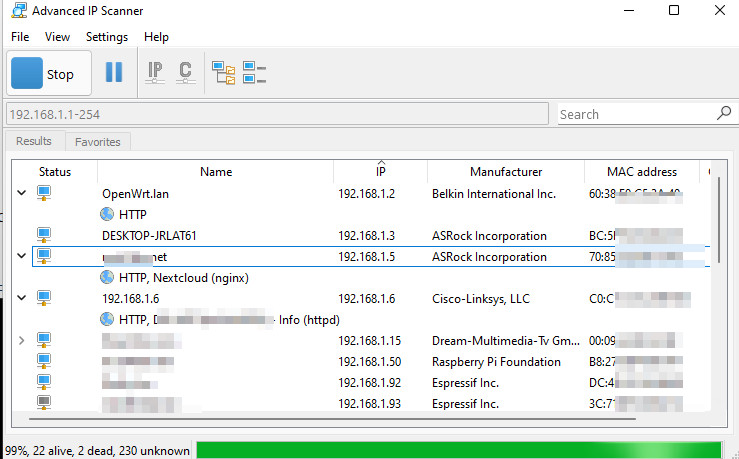Click globe icon beside Info (httpd) service

(107, 319)
